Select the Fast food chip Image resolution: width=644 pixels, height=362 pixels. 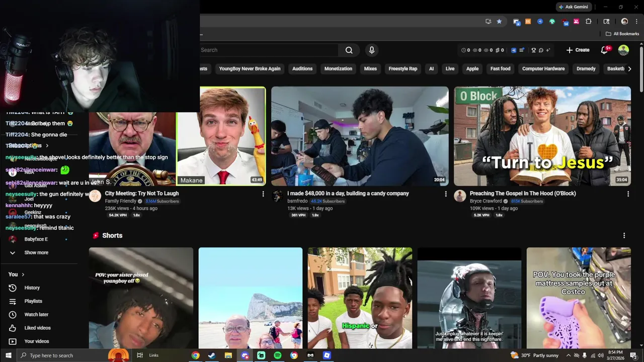(x=500, y=68)
